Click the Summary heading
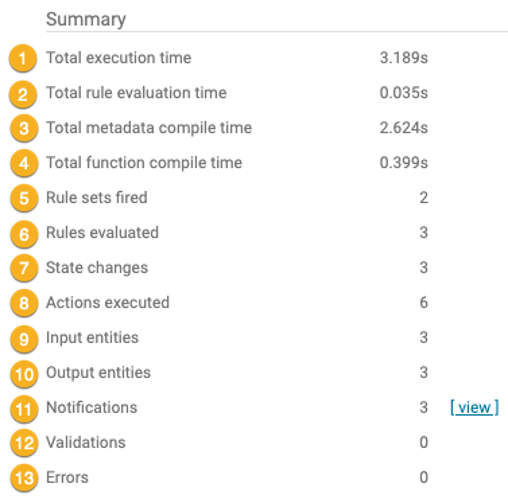This screenshot has height=500, width=508. 86,19
